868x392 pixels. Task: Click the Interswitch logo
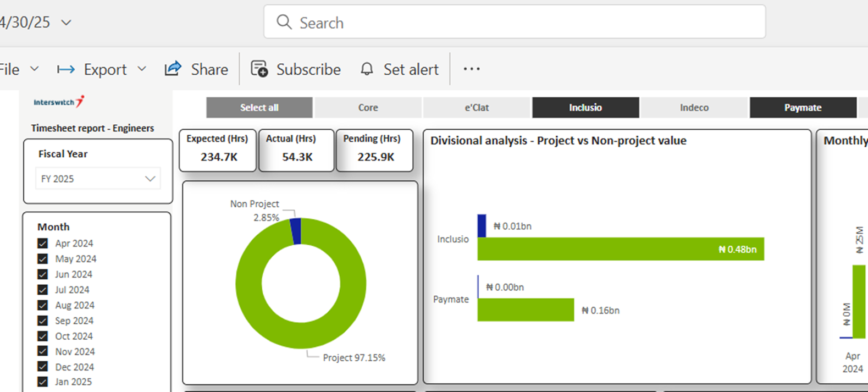[x=59, y=102]
